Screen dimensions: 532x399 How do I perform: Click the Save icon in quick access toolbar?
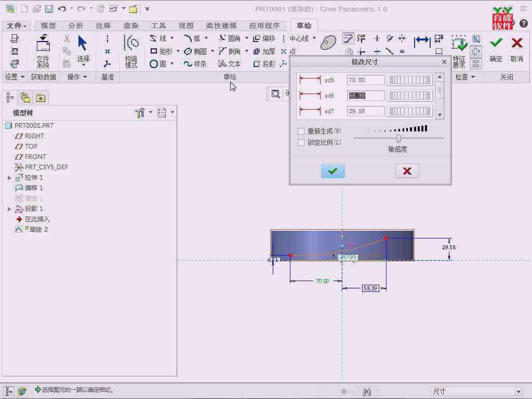tap(49, 9)
